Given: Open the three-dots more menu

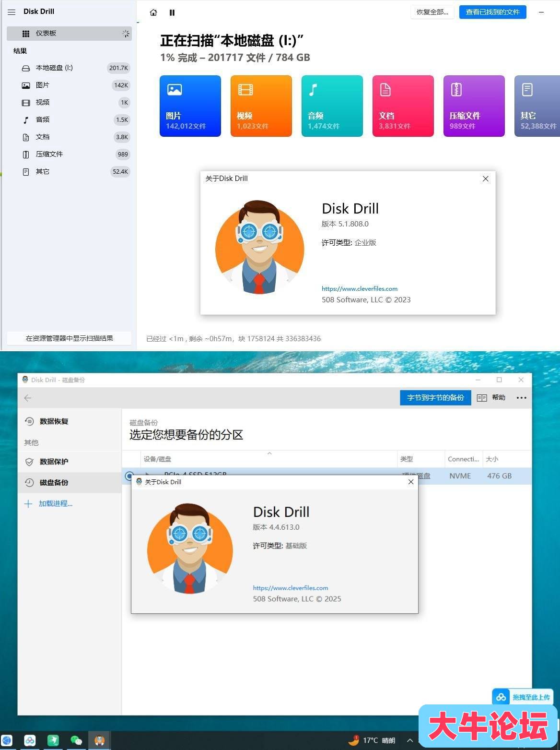Looking at the screenshot, I should (x=522, y=398).
